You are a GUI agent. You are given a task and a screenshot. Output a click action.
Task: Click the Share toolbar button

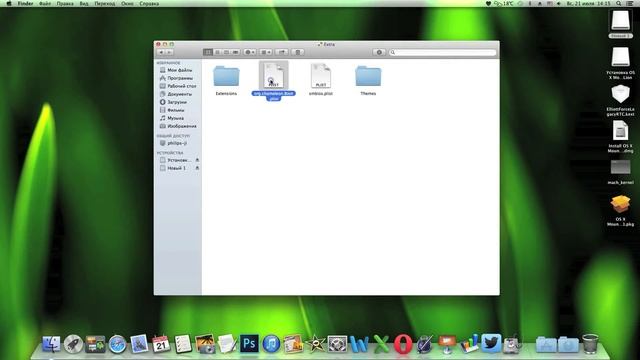pyautogui.click(x=282, y=52)
